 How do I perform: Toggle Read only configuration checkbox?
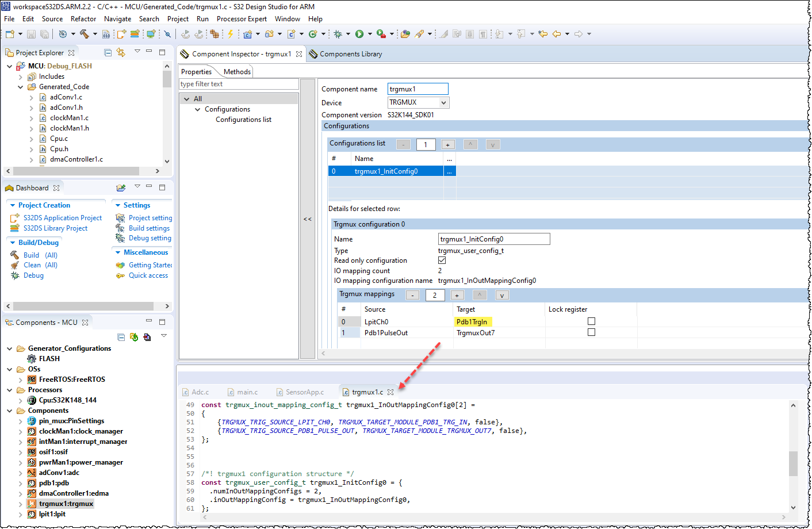(x=442, y=260)
